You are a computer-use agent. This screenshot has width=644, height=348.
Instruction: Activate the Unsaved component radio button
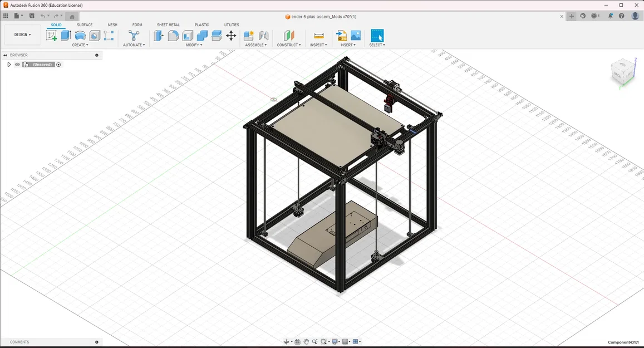coord(58,65)
